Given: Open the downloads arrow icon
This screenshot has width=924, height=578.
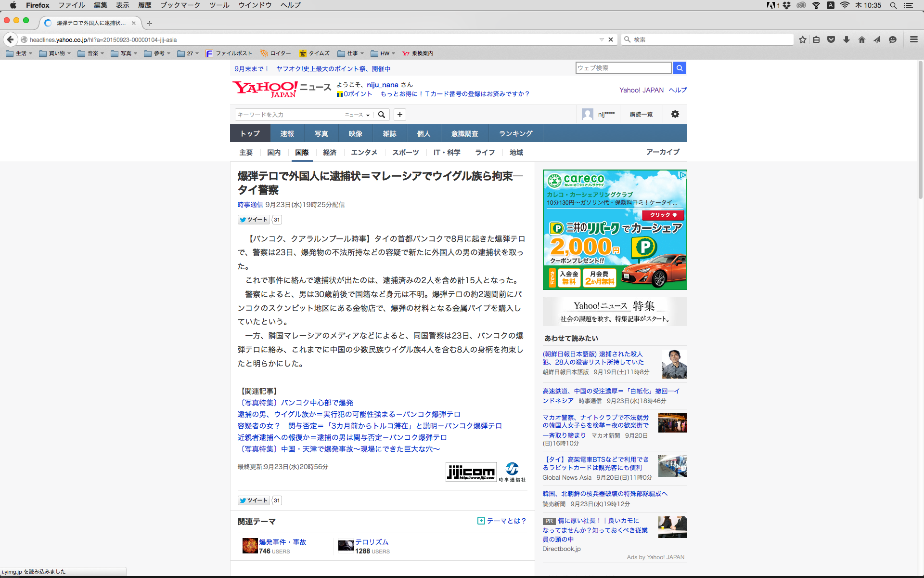Looking at the screenshot, I should coord(847,39).
